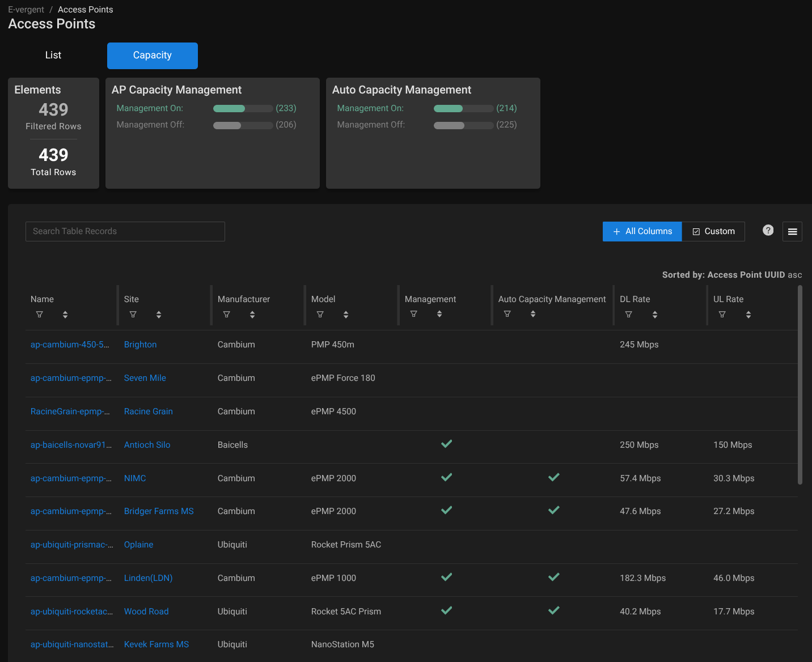Click the filter icon under Site column
This screenshot has width=812, height=662.
pos(133,315)
